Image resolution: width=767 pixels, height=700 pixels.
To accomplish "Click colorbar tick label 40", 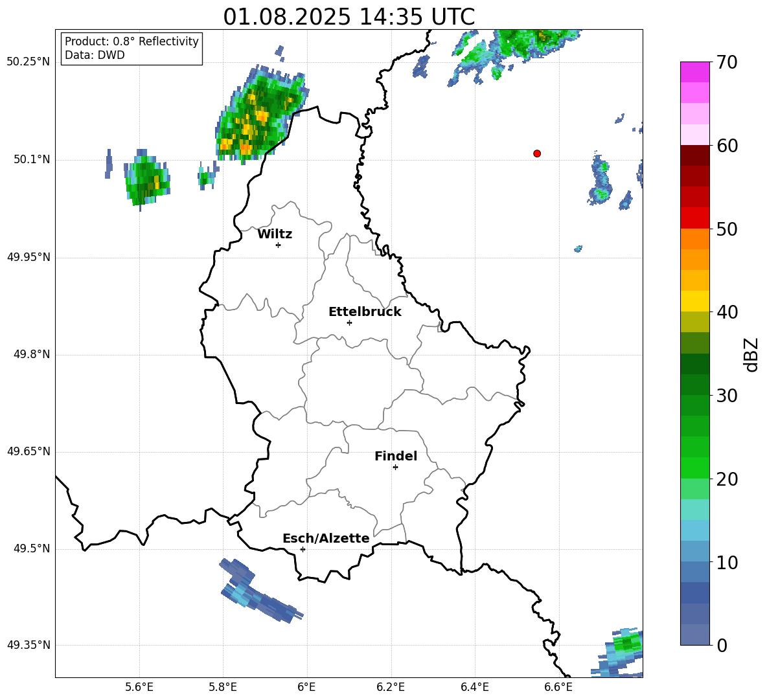I will tap(726, 312).
